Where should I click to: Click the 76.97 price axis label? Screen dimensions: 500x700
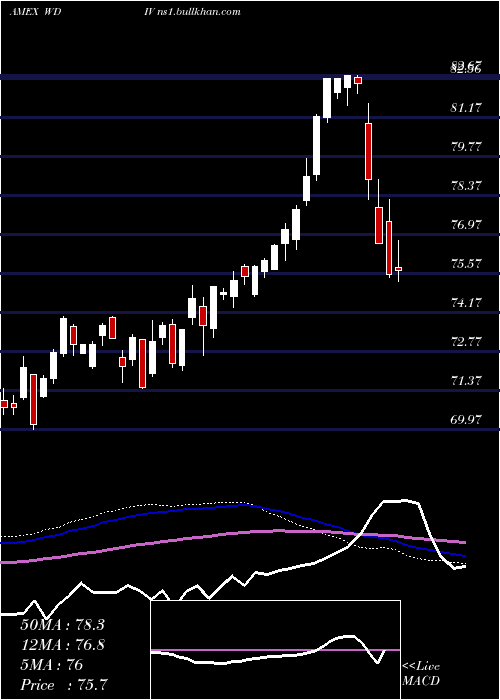467,225
